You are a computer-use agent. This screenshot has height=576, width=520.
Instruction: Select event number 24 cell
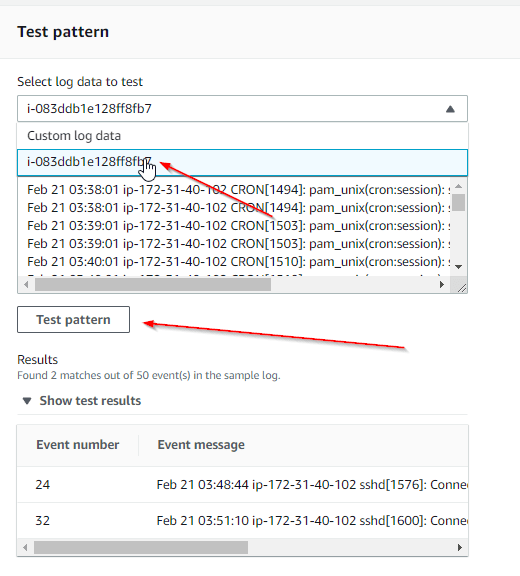point(43,485)
